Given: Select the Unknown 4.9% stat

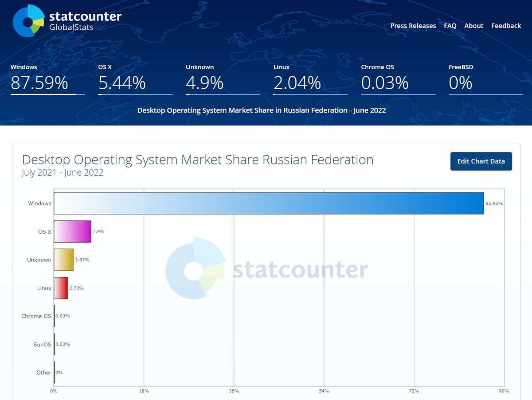Looking at the screenshot, I should (223, 79).
